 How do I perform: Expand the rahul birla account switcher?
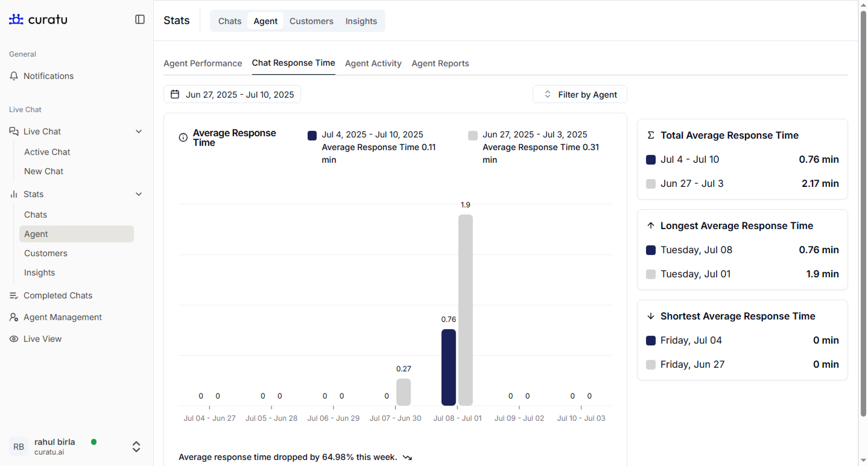coord(136,446)
